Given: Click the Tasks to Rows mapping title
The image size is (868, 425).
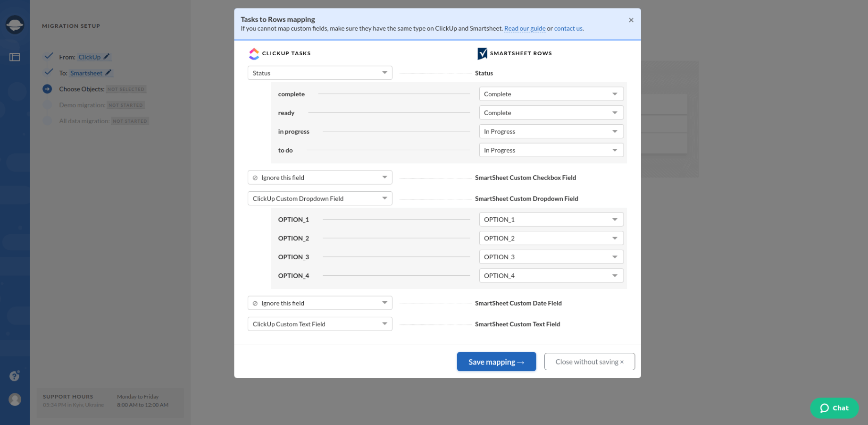Looking at the screenshot, I should (278, 19).
